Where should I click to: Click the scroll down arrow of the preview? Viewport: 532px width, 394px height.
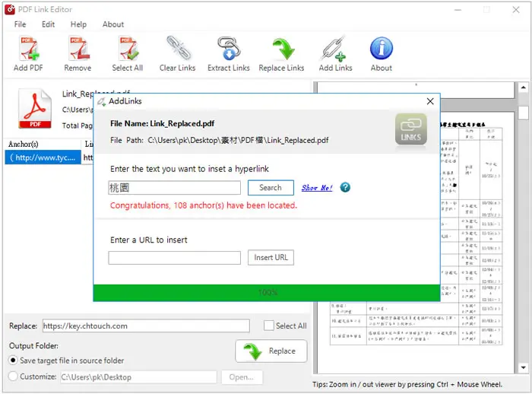point(523,367)
